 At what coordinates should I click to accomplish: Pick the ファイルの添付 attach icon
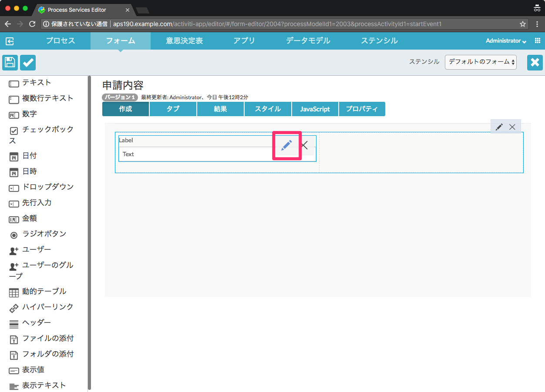point(14,340)
